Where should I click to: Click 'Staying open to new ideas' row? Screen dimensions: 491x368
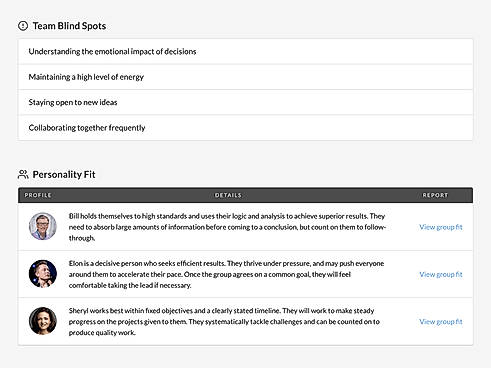(x=245, y=102)
